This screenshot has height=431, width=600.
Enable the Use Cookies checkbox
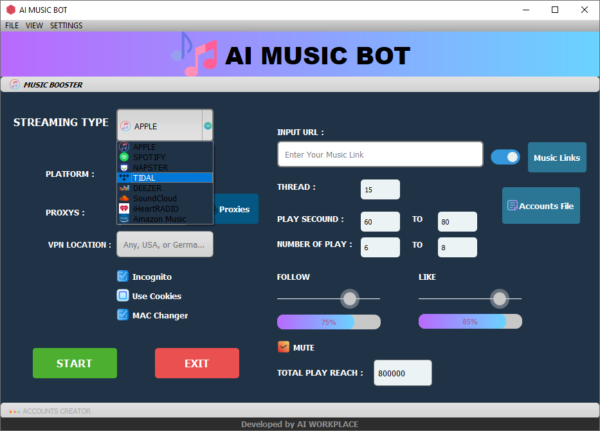tap(122, 295)
